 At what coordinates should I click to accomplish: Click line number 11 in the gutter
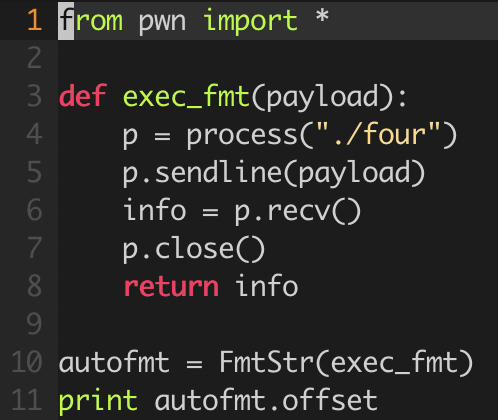click(x=27, y=400)
